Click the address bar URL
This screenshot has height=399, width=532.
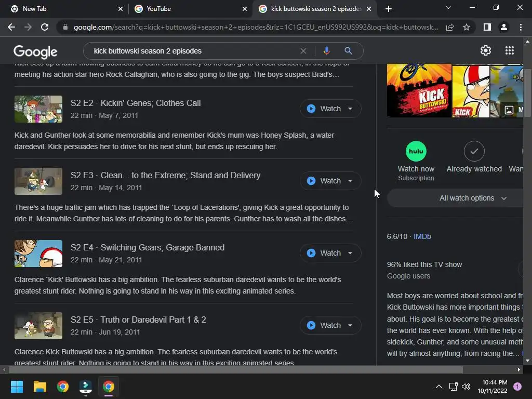click(x=256, y=27)
